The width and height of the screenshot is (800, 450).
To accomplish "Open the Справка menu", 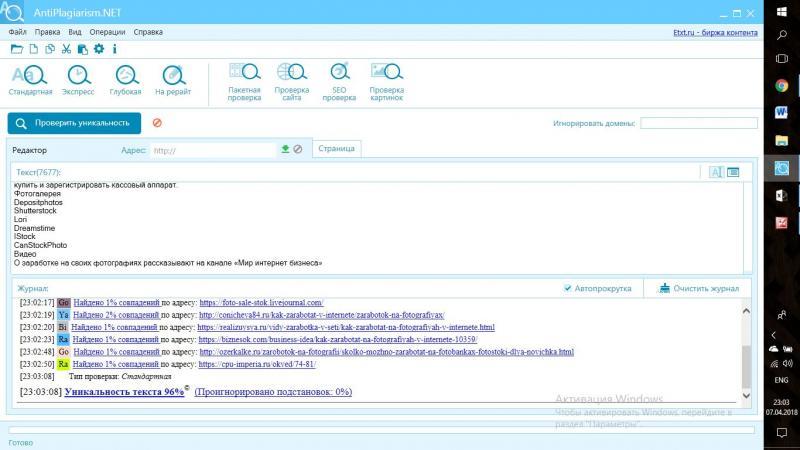I will 148,32.
